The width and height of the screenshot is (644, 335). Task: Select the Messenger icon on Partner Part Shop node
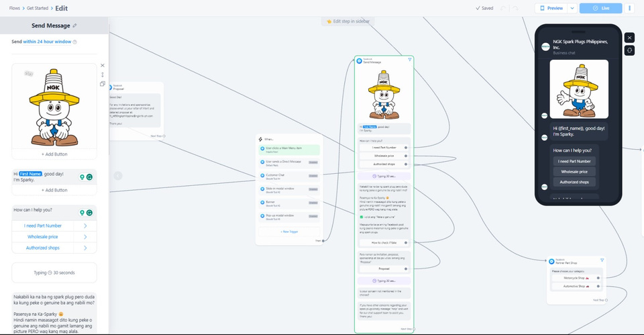tap(551, 261)
